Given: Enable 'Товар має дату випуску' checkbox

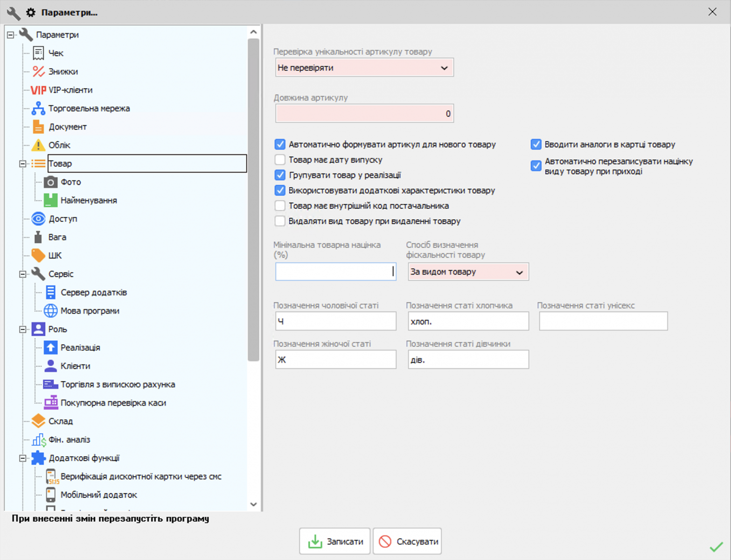Looking at the screenshot, I should tap(280, 160).
